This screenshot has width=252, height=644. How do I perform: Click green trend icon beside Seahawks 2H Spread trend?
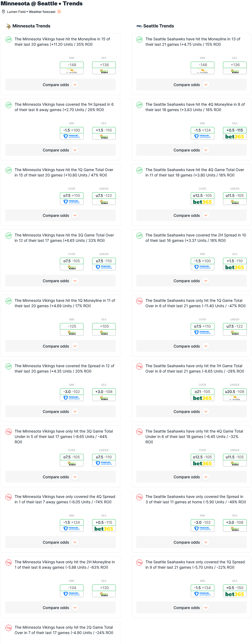click(139, 236)
